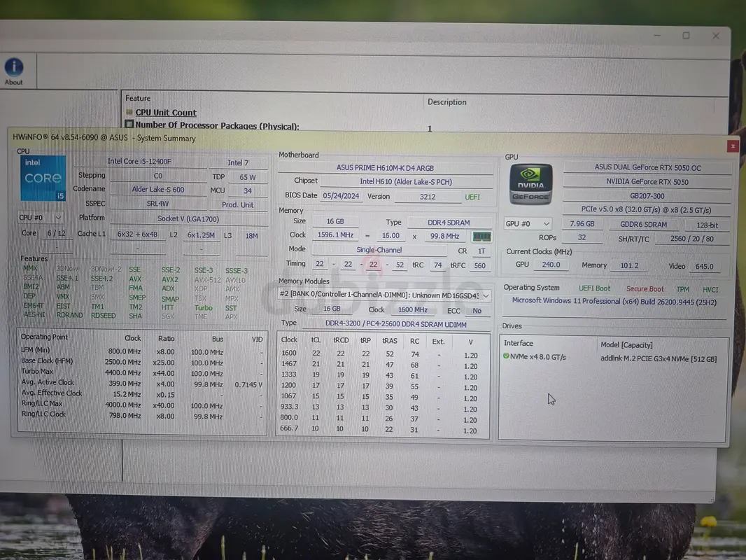Click the Single-Channel memory mode field
746x560 pixels.
click(379, 250)
